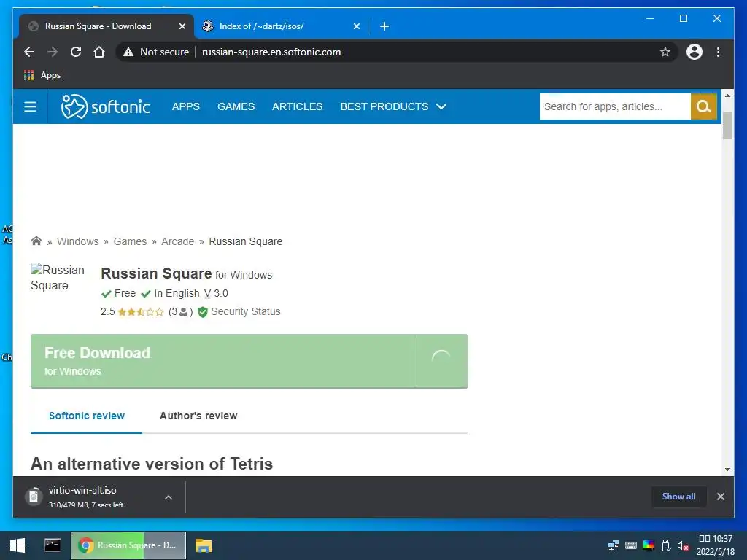The image size is (747, 560).
Task: Open the Apps bookmarks shortcut
Action: point(42,75)
